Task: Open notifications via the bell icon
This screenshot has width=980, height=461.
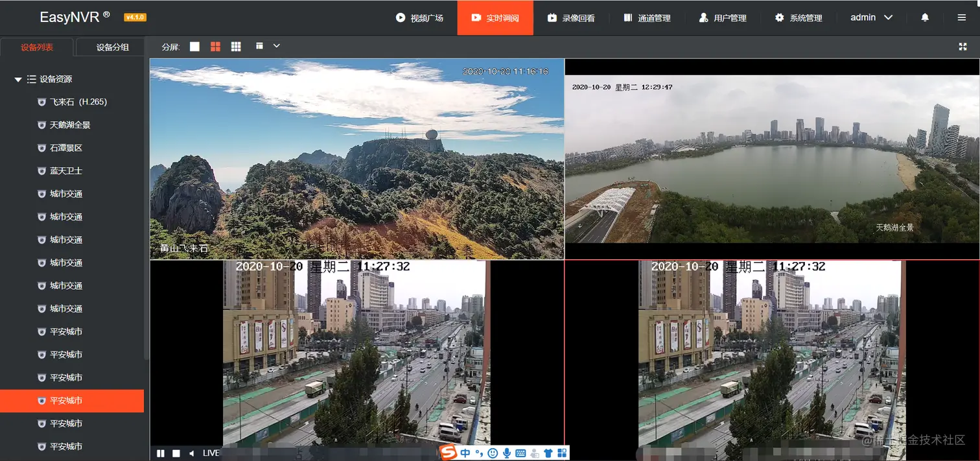Action: (925, 18)
